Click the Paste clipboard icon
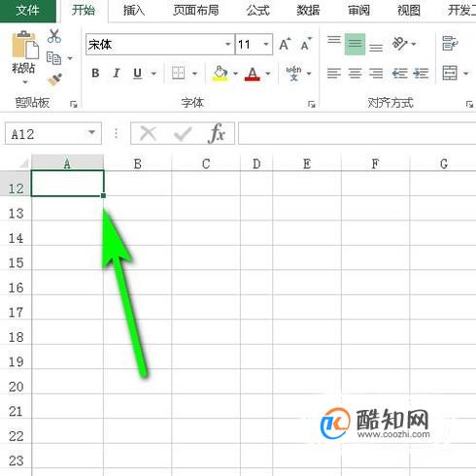This screenshot has height=476, width=476. (x=25, y=45)
